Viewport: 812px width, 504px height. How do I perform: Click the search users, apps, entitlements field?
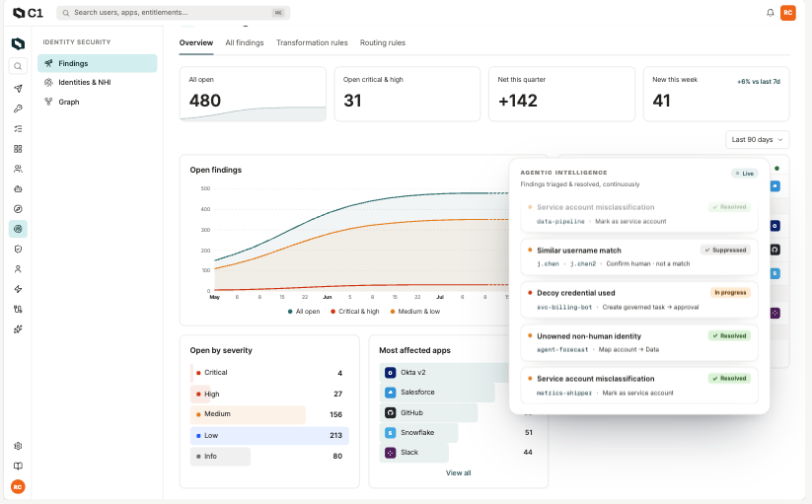pyautogui.click(x=173, y=13)
